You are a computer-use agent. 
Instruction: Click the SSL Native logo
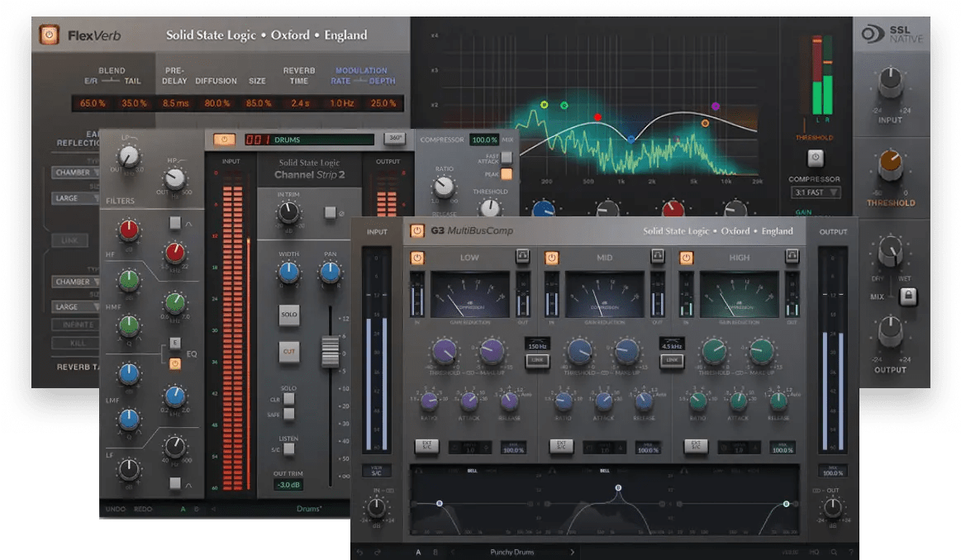[x=892, y=34]
